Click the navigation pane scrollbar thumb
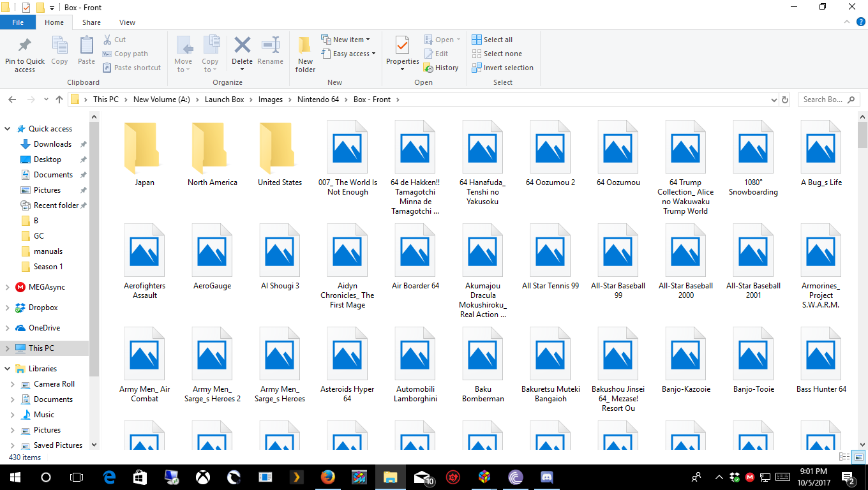 click(x=94, y=249)
